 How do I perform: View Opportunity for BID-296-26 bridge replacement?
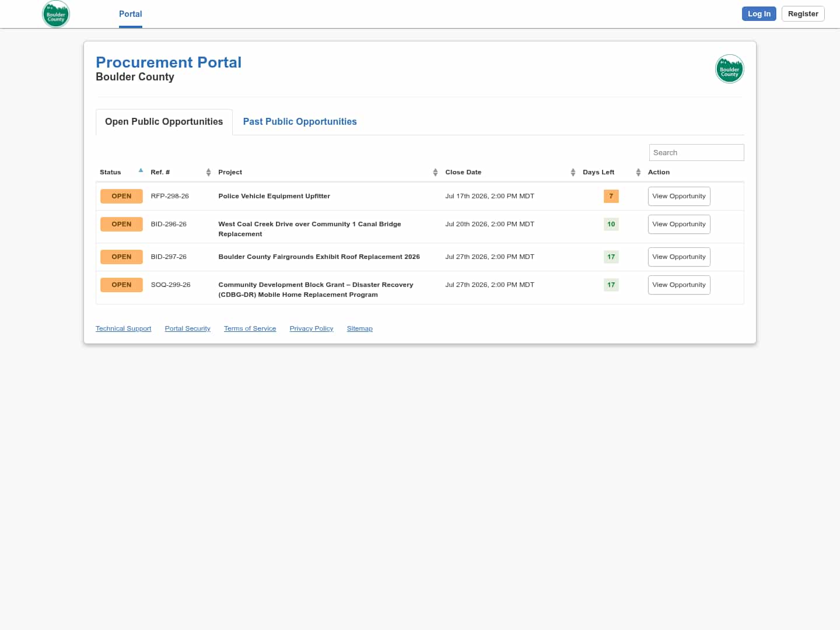click(679, 224)
